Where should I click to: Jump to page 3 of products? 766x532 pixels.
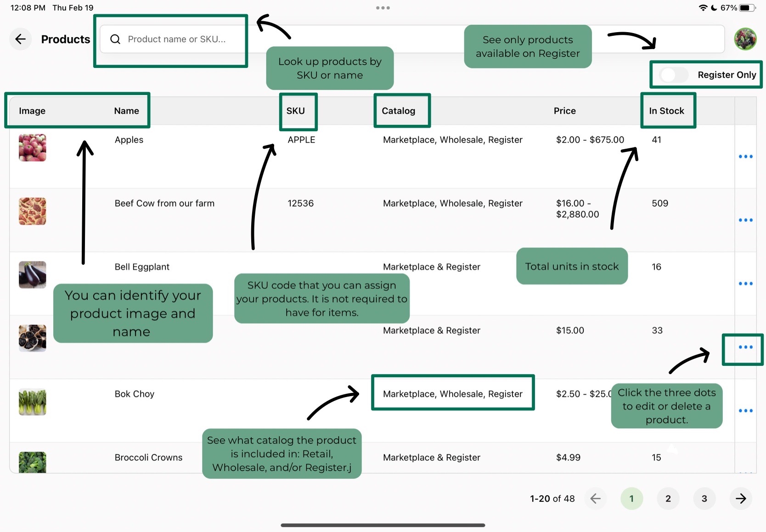[704, 498]
